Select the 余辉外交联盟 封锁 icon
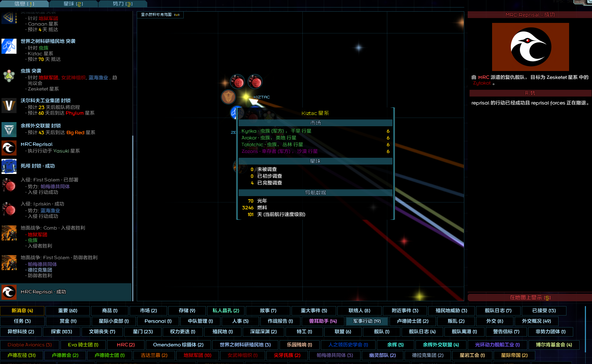This screenshot has width=592, height=364. 9,130
